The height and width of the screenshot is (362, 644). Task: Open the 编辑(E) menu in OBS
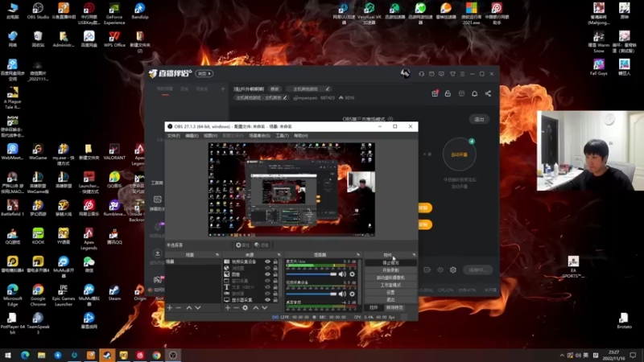click(192, 135)
